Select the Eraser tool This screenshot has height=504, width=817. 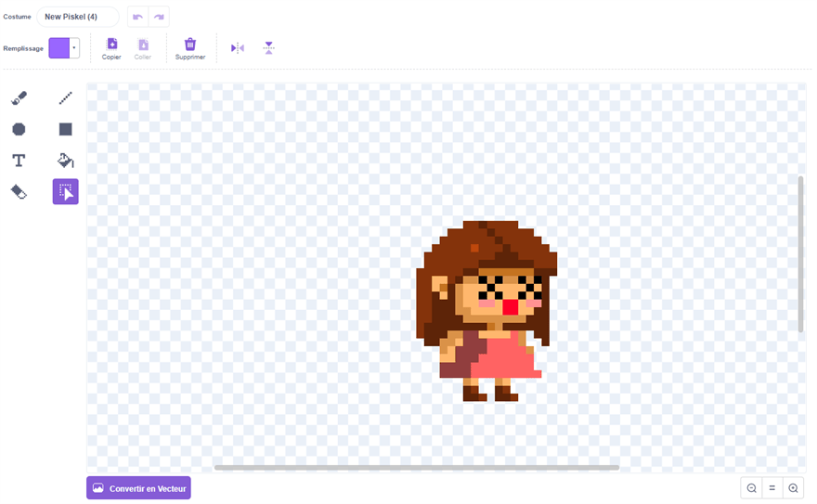point(19,191)
